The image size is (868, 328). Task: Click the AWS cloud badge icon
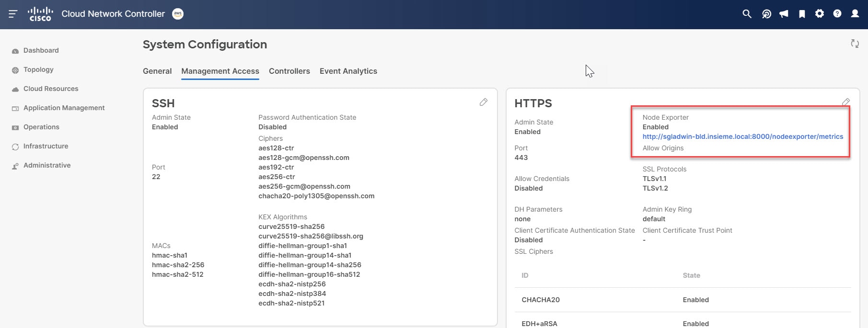[x=178, y=14]
